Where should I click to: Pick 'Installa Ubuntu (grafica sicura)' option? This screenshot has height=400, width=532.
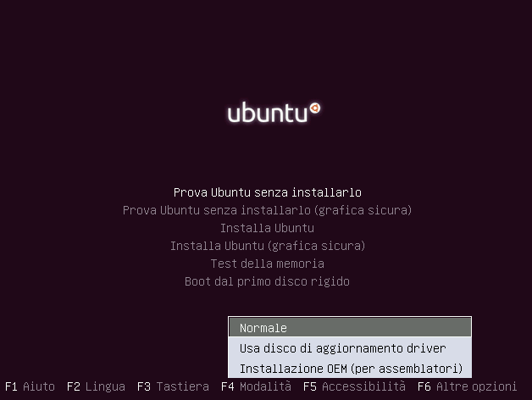click(268, 246)
